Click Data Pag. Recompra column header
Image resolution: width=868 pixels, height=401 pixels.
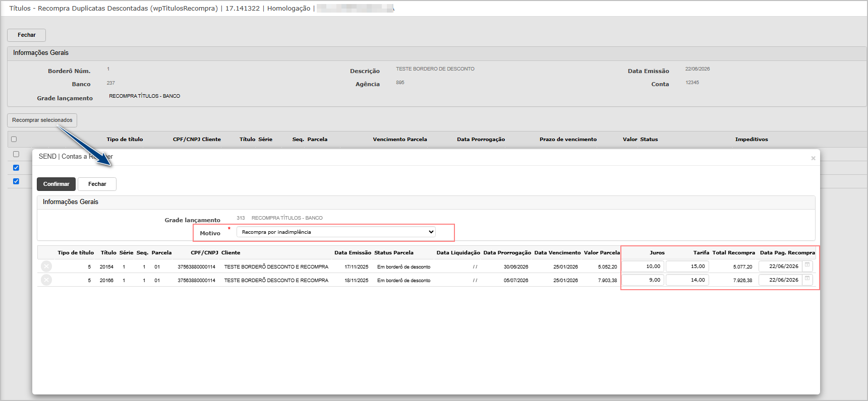tap(787, 253)
